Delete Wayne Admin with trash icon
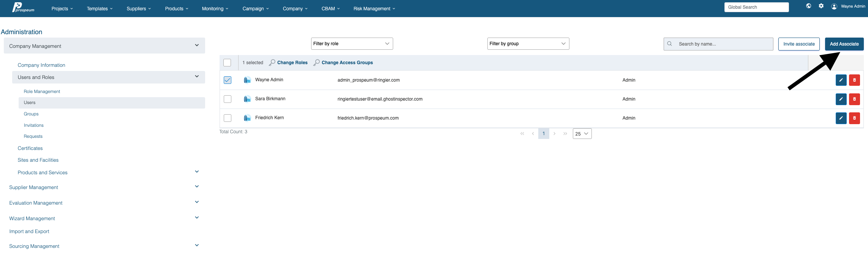Screen dimensions: 868x268 point(854,80)
